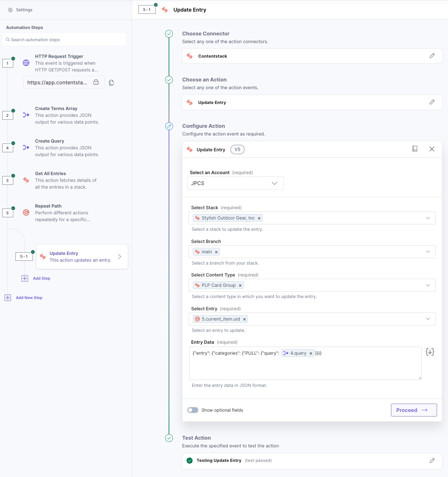Copy the HTTP trigger URL
This screenshot has height=477, width=448.
point(111,83)
